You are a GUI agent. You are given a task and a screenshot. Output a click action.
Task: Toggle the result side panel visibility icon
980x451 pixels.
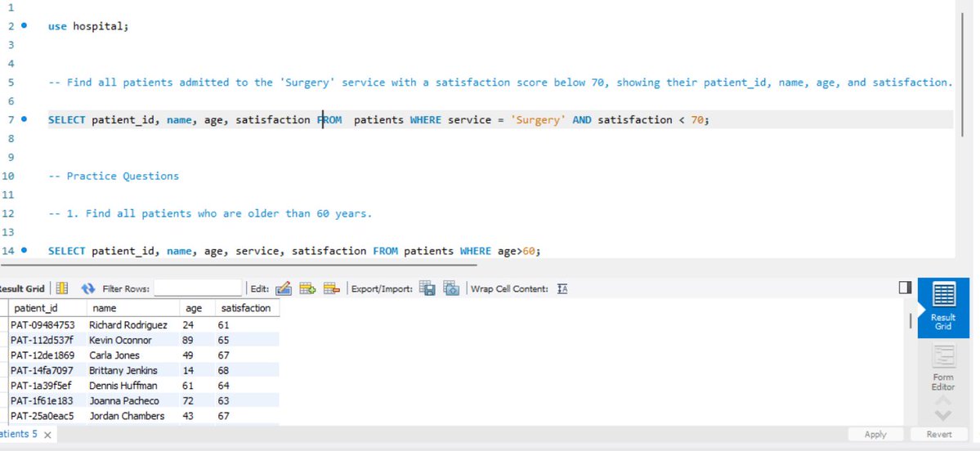click(x=904, y=288)
